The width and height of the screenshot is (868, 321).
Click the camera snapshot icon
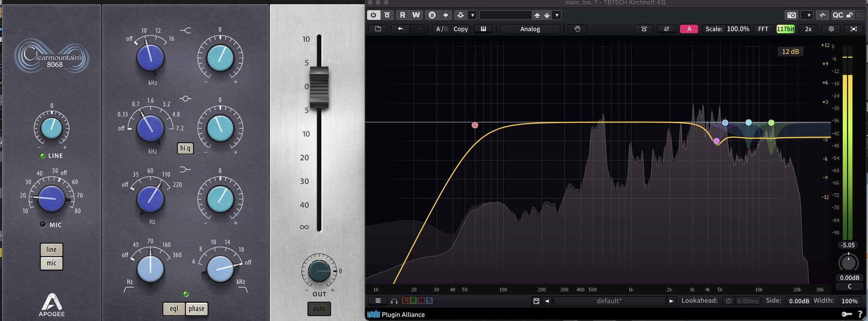(x=791, y=15)
